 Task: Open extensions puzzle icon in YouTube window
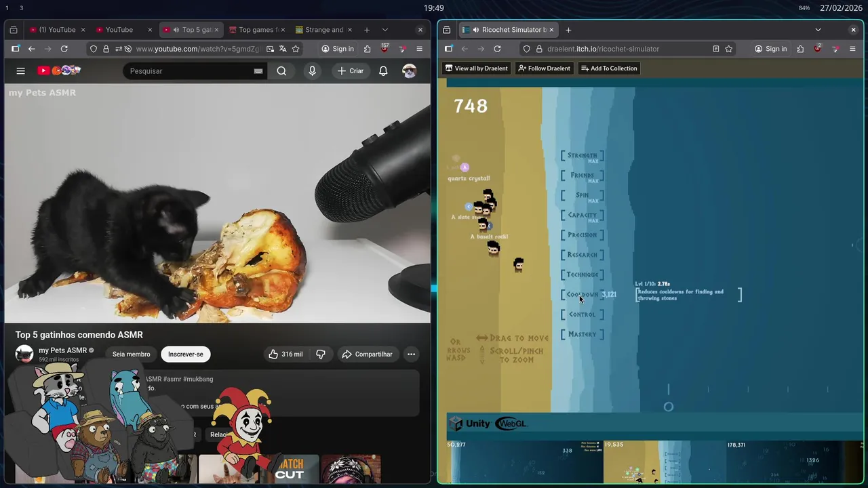click(x=368, y=49)
